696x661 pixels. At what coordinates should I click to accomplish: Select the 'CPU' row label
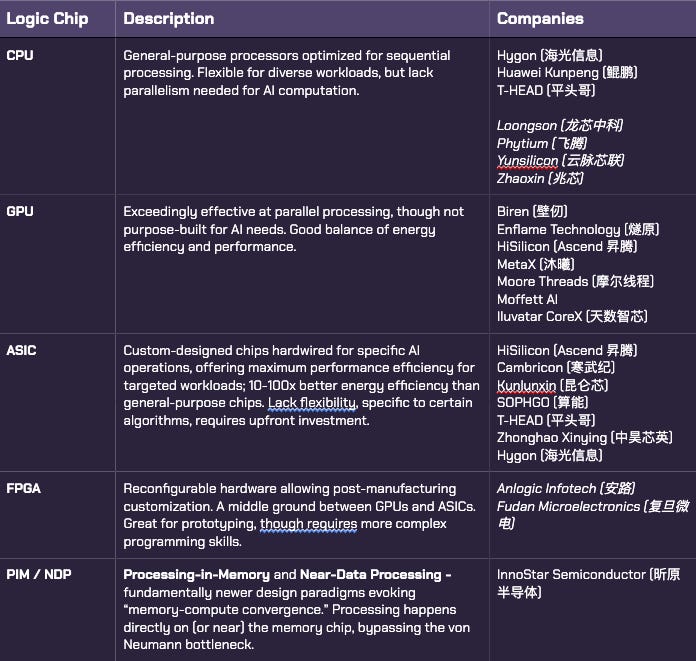tap(20, 55)
